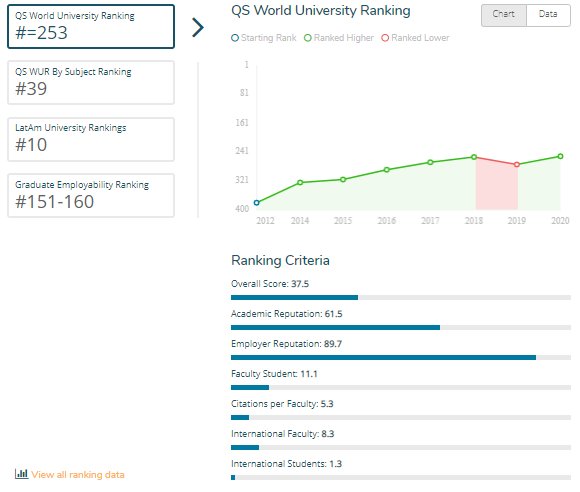Click the 2017 data point on the chart
Screen dimensions: 580x492
tap(430, 162)
